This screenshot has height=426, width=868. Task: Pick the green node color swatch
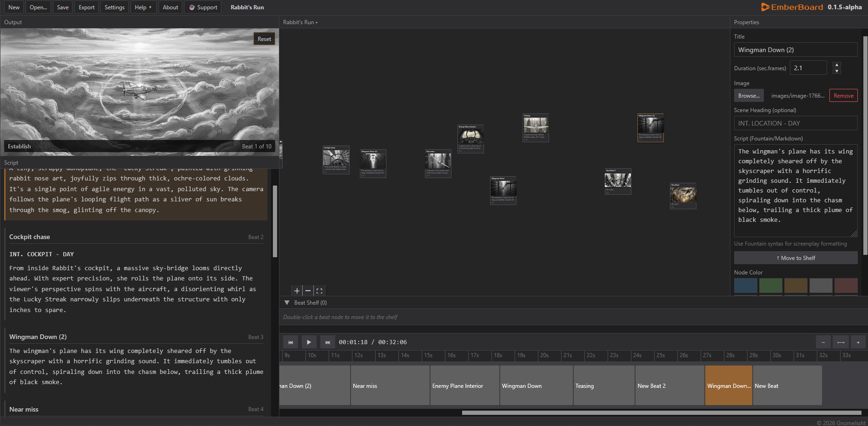click(770, 286)
